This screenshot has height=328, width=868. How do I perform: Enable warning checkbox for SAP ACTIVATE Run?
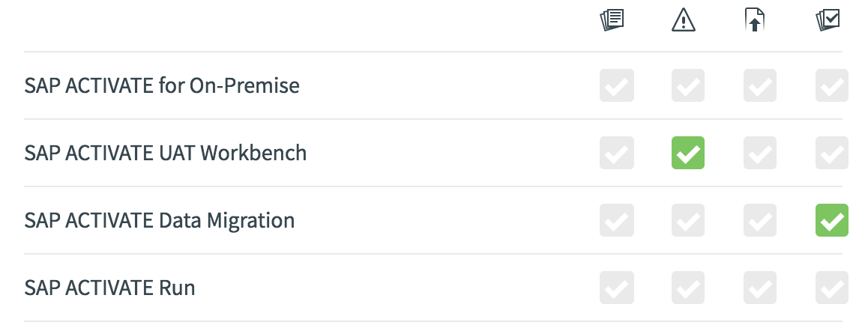click(x=688, y=288)
